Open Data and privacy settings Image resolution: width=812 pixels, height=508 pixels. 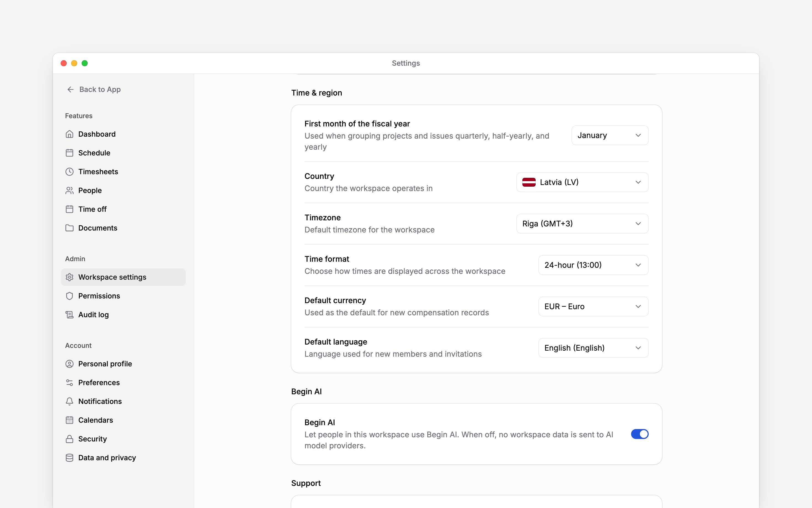click(x=123, y=458)
